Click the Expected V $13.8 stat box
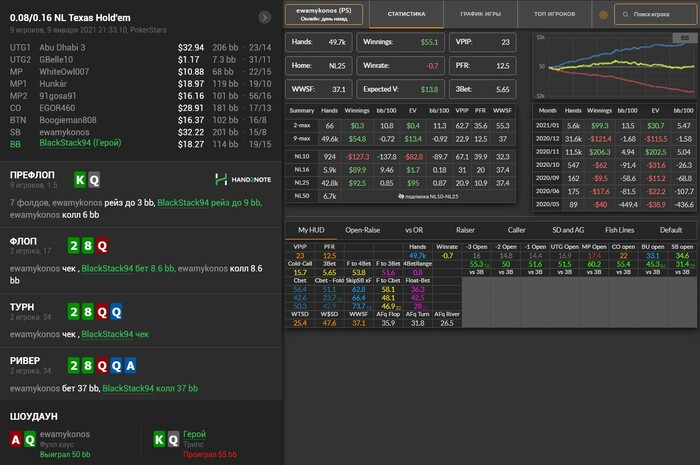This screenshot has height=465, width=700. [400, 89]
